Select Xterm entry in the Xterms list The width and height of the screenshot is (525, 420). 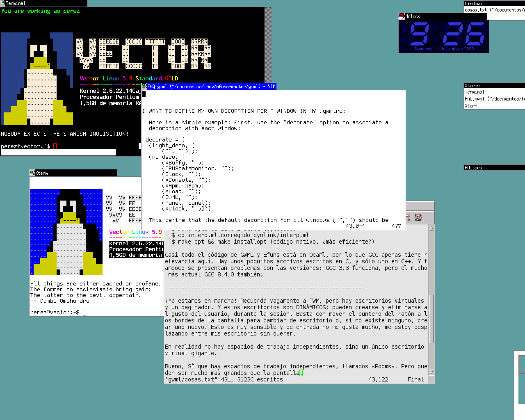pyautogui.click(x=471, y=106)
